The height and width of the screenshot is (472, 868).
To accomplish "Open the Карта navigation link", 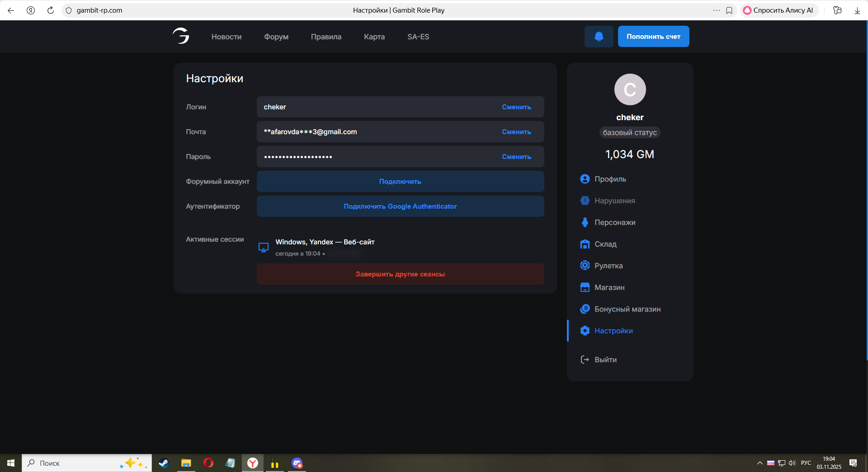I will 374,37.
